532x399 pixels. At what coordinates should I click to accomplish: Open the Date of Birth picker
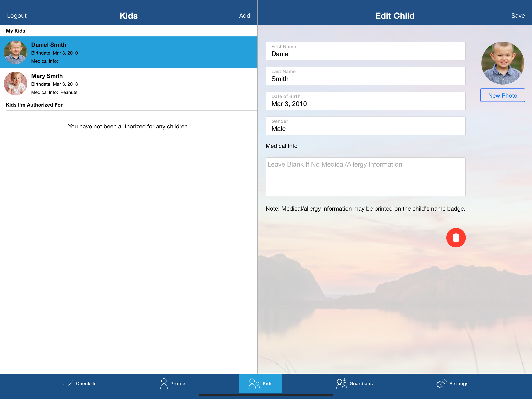(x=365, y=101)
